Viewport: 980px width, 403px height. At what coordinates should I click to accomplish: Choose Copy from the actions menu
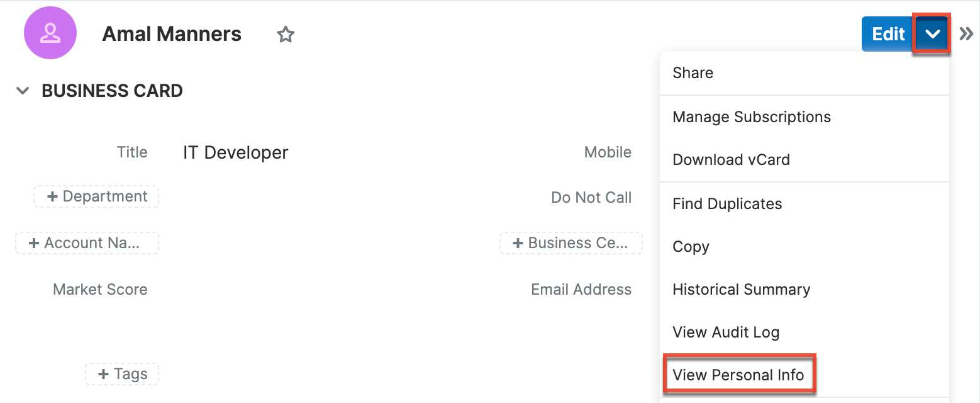pos(690,246)
